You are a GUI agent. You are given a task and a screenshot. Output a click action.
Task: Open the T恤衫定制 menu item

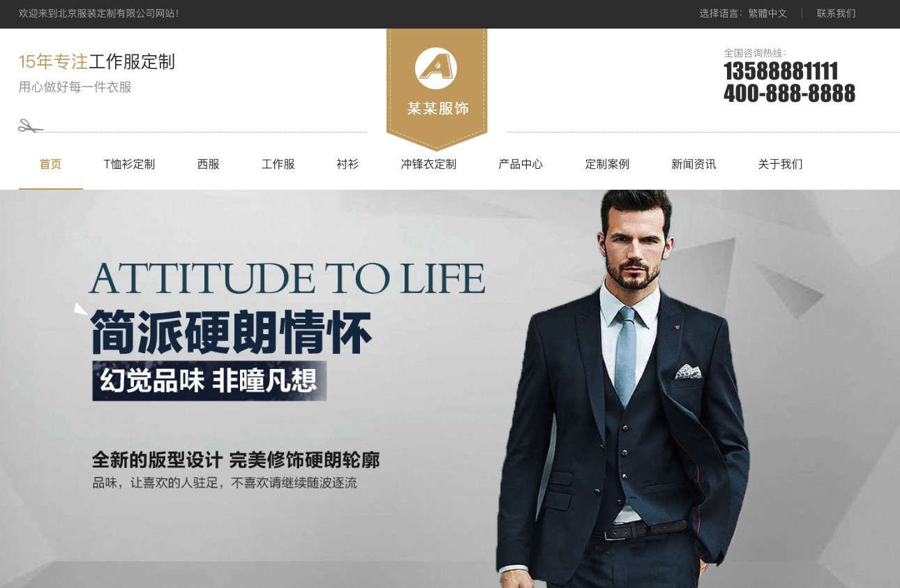pos(129,165)
